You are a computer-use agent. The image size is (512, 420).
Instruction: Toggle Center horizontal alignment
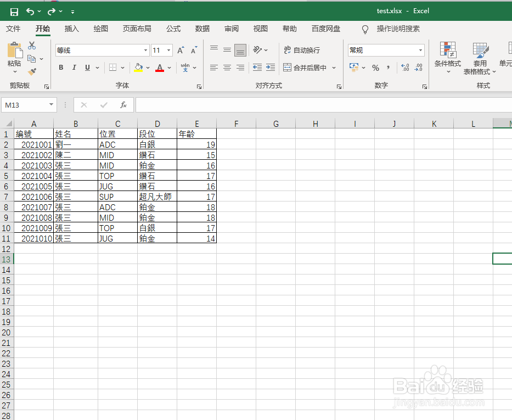tap(227, 68)
